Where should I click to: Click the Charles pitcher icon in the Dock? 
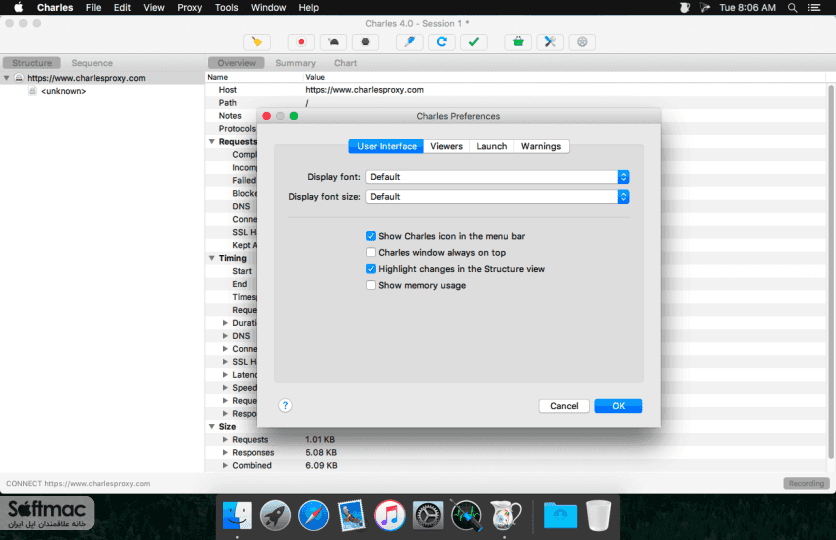pyautogui.click(x=504, y=515)
